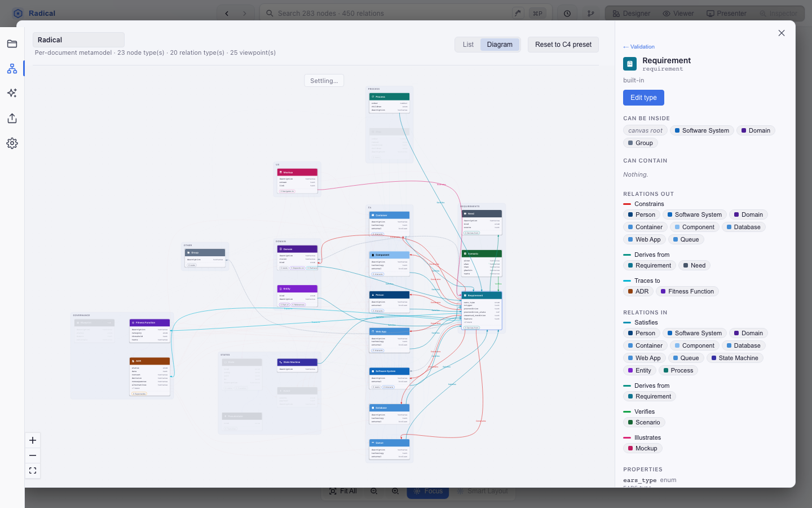This screenshot has width=812, height=508.
Task: Click the fit-to-screen icon below zoom buttons
Action: [33, 471]
